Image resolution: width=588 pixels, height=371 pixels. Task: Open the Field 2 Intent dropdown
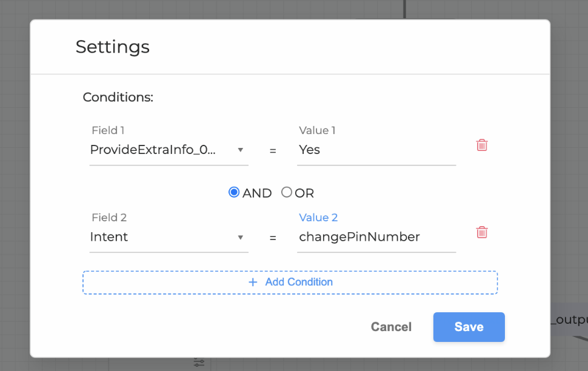coord(161,237)
